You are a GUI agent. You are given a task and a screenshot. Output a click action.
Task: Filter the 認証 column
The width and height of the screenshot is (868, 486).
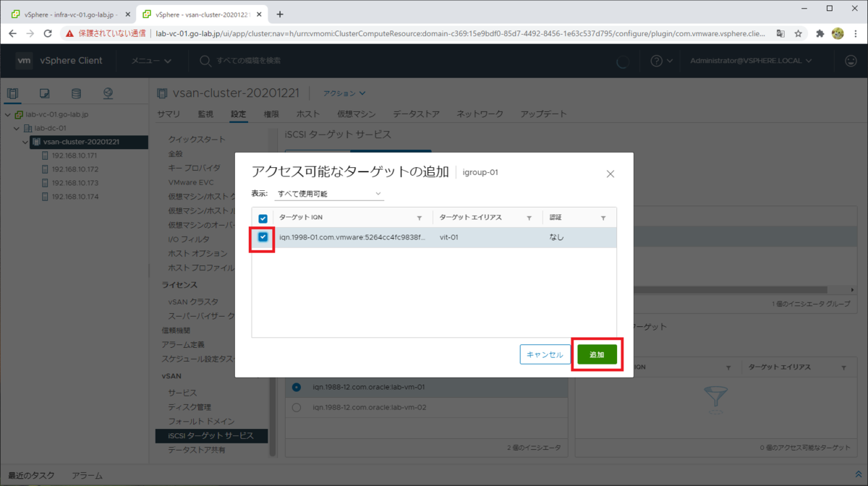coord(603,218)
